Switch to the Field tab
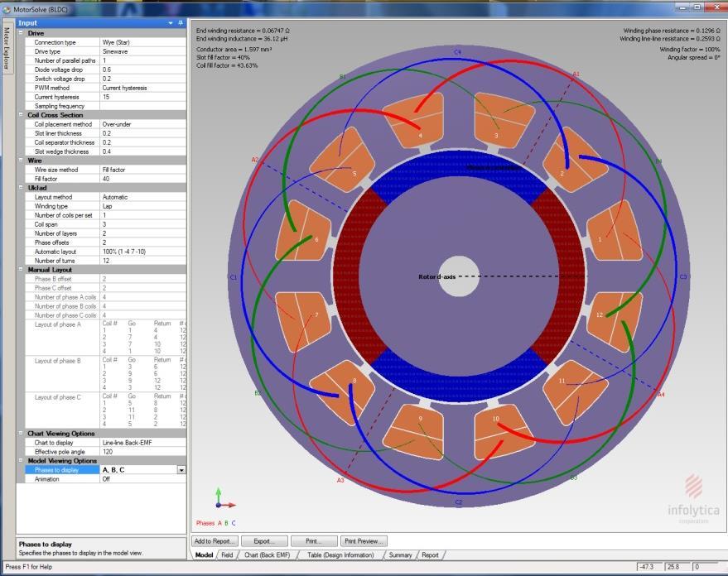This screenshot has height=576, width=728. (x=227, y=554)
